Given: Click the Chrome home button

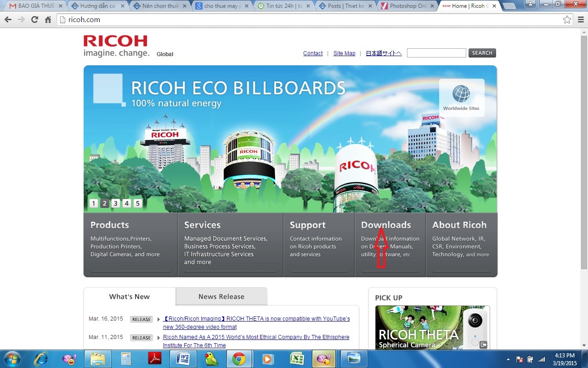Looking at the screenshot, I should tap(48, 20).
